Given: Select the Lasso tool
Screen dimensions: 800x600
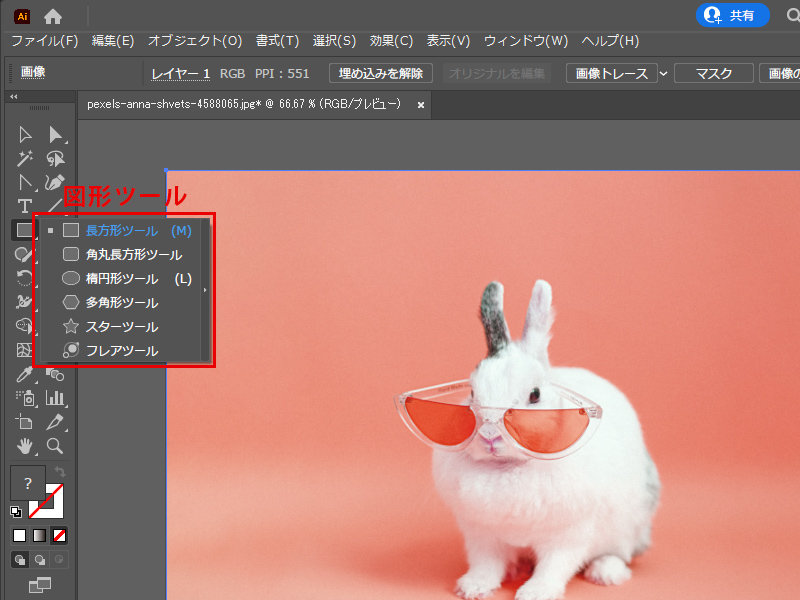Looking at the screenshot, I should [x=55, y=158].
